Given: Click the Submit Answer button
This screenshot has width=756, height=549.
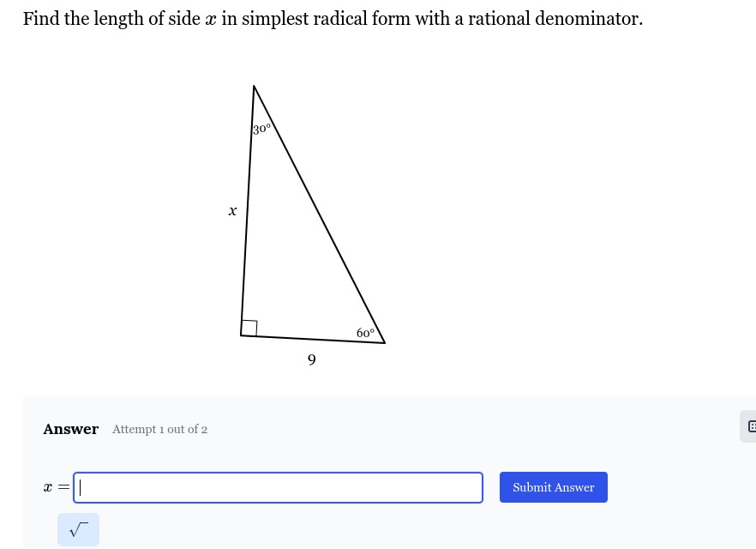Looking at the screenshot, I should click(554, 487).
